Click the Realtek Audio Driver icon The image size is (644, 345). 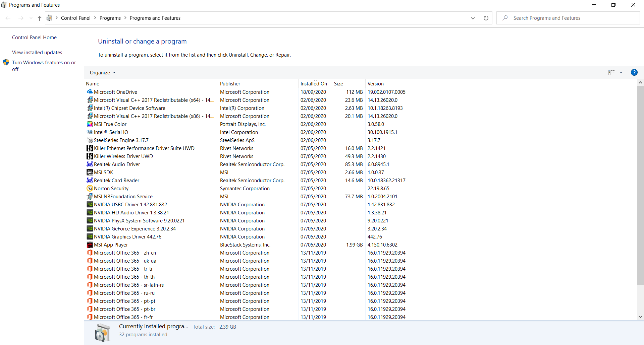pyautogui.click(x=90, y=164)
